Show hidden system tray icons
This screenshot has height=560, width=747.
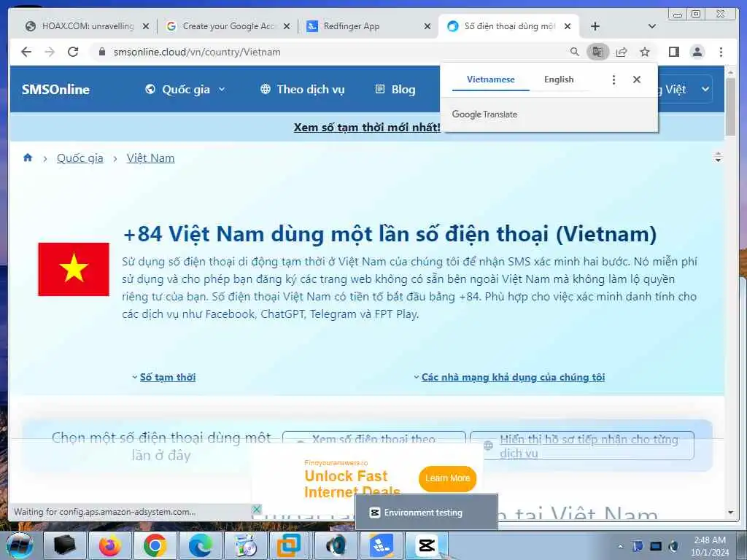coord(620,546)
